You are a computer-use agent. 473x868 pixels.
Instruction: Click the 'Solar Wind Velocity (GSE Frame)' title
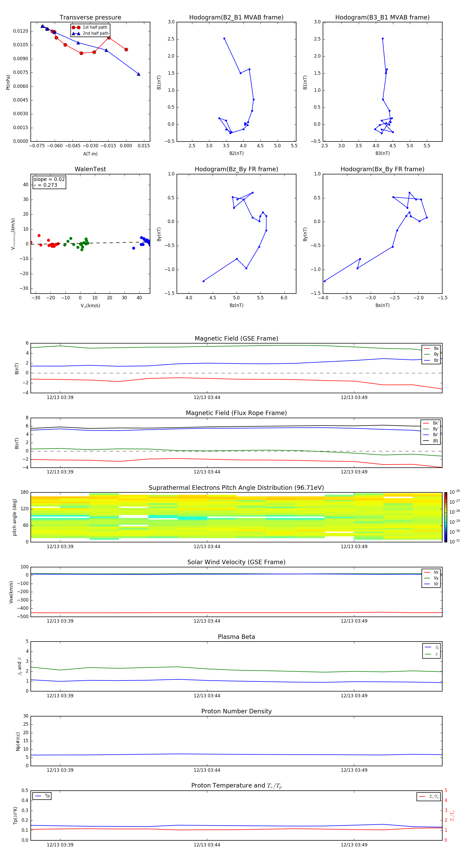point(236,562)
